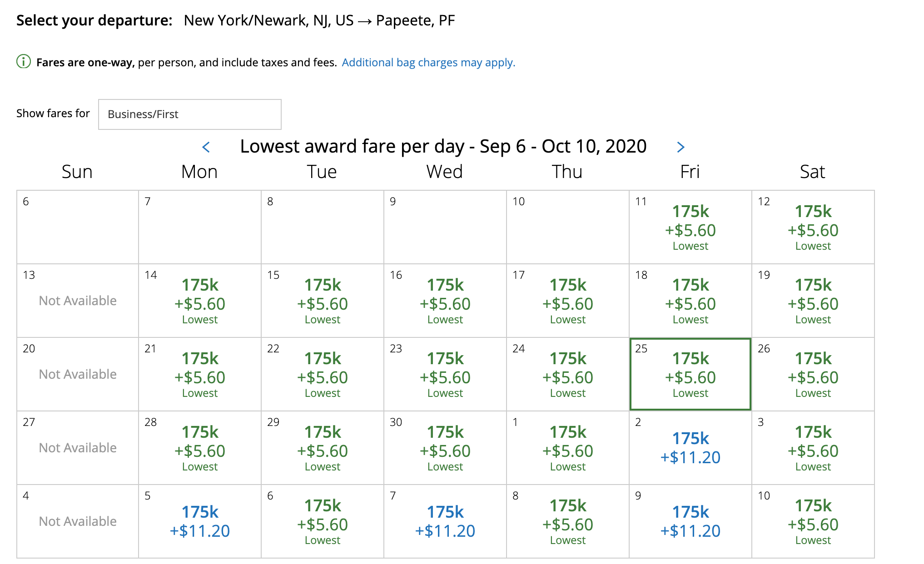Click the green fares info icon

[x=24, y=61]
